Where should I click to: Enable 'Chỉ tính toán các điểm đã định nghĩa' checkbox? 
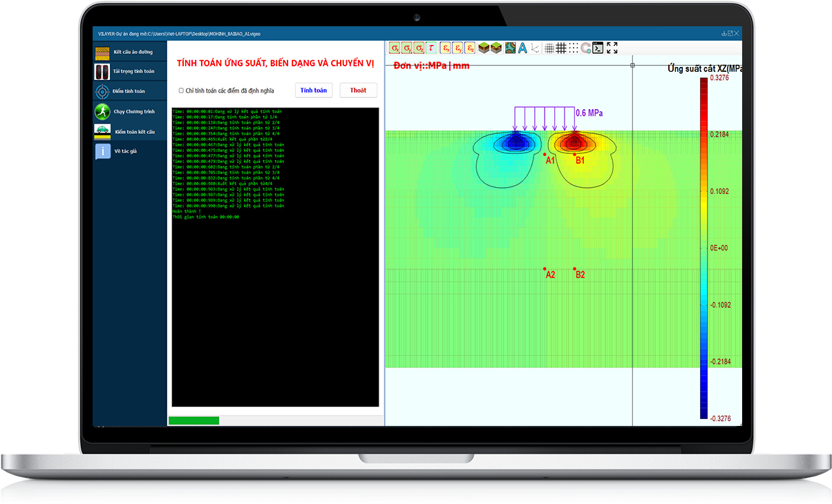pyautogui.click(x=181, y=90)
